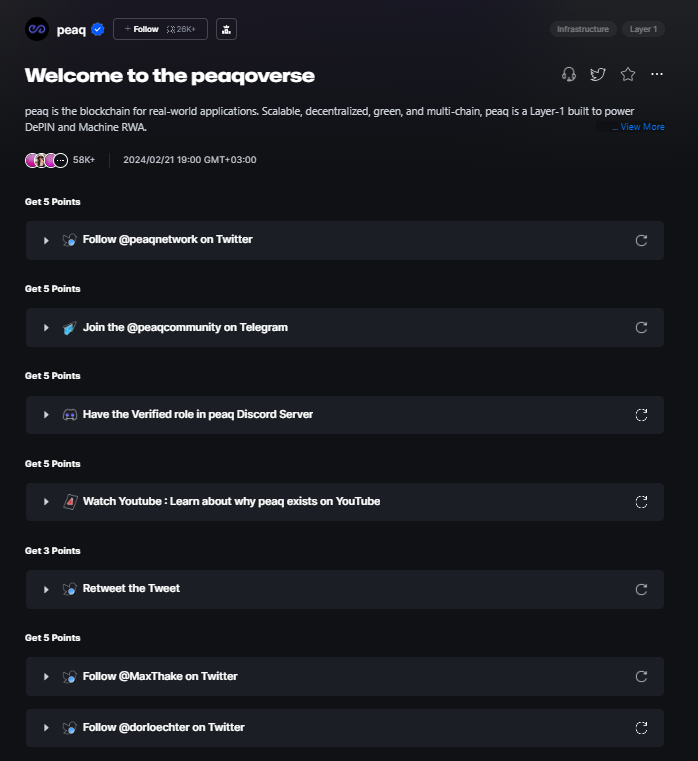Image resolution: width=698 pixels, height=761 pixels.
Task: Refresh the Join Telegram task status
Action: coord(642,327)
